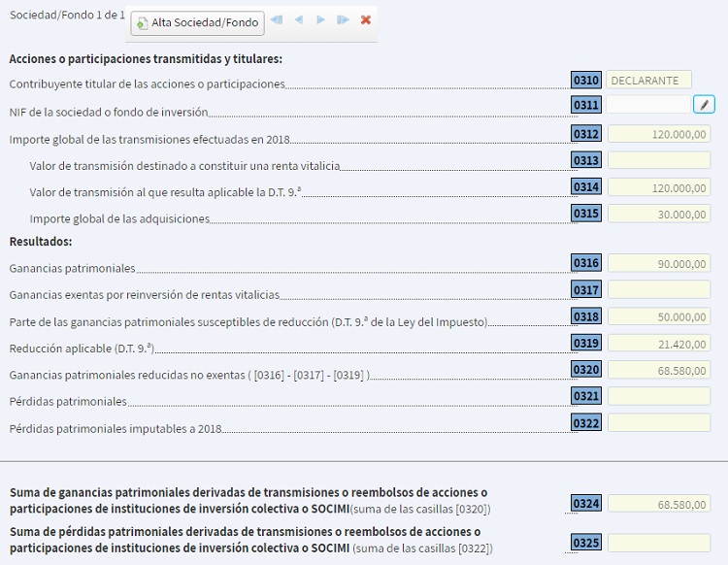728x565 pixels.
Task: Click 'Suma de pérdidas patrimoniales derivadas' summary text
Action: pos(250,540)
